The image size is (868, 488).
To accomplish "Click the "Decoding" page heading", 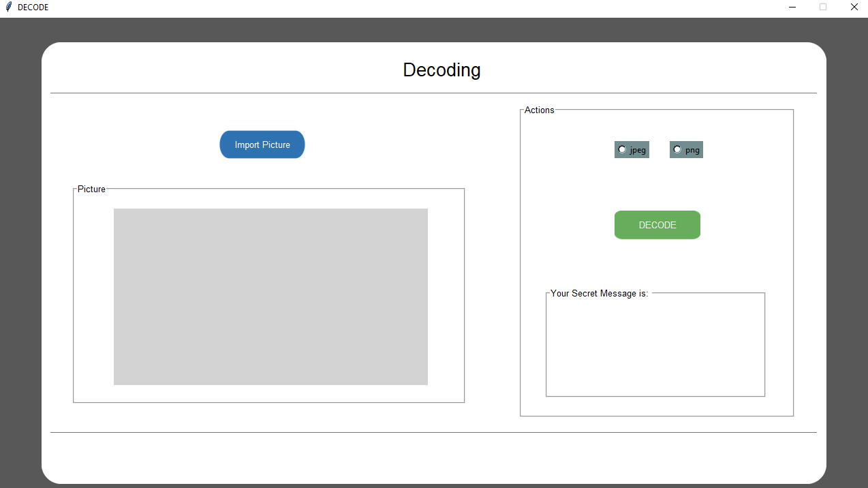I will click(x=441, y=70).
